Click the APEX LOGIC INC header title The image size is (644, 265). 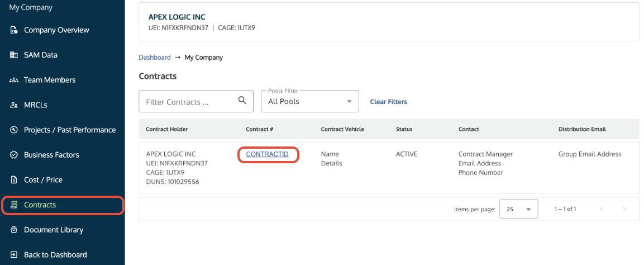(176, 17)
